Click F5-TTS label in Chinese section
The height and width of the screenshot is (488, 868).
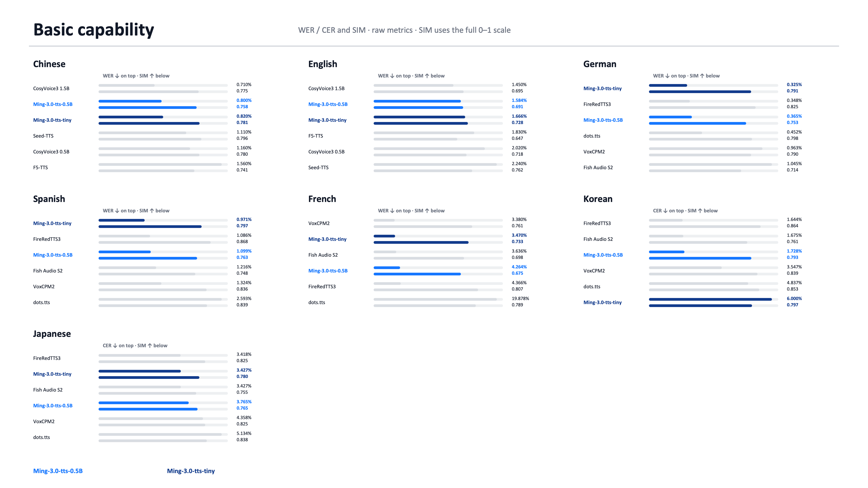[x=40, y=167]
